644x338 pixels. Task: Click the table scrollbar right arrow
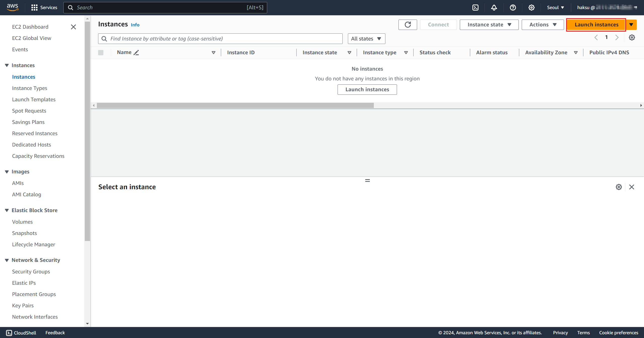pos(641,106)
